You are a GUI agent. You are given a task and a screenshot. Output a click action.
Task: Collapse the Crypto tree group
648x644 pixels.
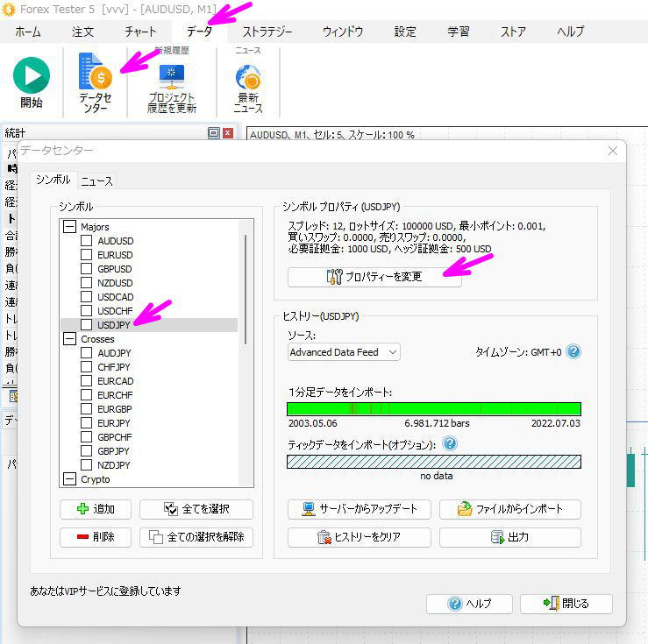point(69,479)
